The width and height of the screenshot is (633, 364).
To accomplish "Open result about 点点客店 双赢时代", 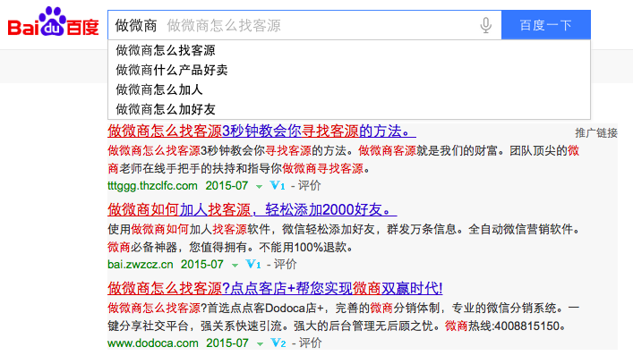I will [x=275, y=288].
